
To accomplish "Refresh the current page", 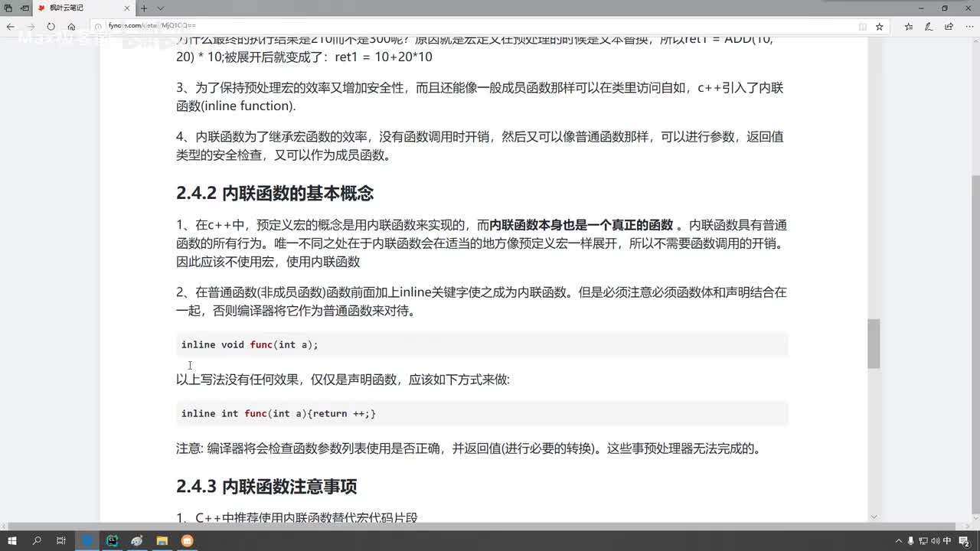I will [51, 26].
